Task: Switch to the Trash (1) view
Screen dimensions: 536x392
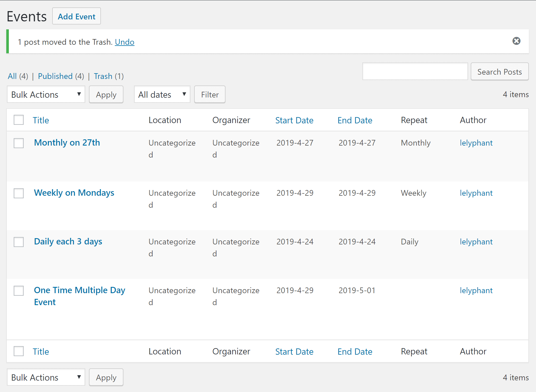Action: [103, 76]
